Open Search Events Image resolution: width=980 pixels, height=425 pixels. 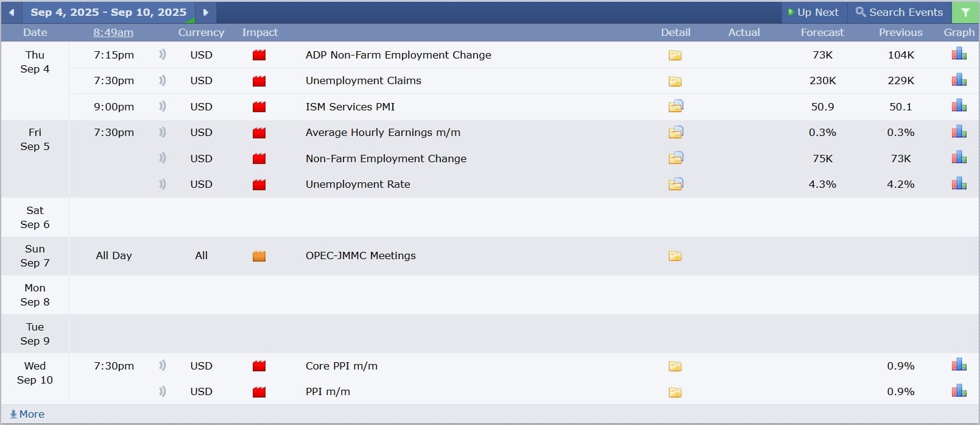tap(899, 12)
